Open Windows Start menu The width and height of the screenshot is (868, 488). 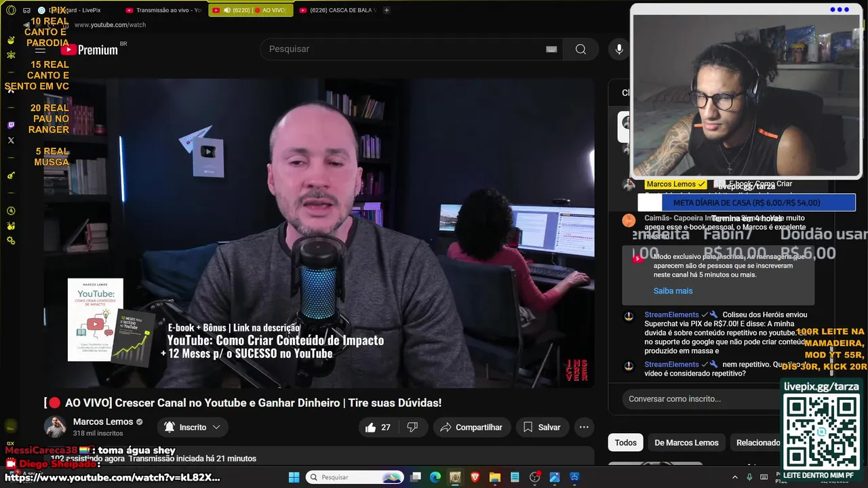[294, 477]
